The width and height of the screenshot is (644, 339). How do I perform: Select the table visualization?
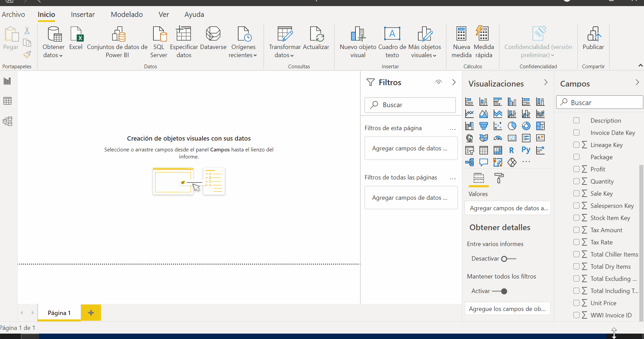point(484,150)
